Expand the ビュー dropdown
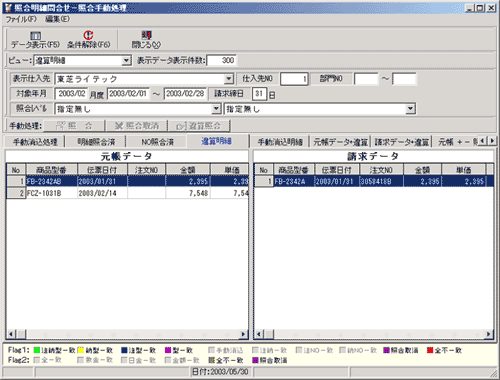 (126, 61)
